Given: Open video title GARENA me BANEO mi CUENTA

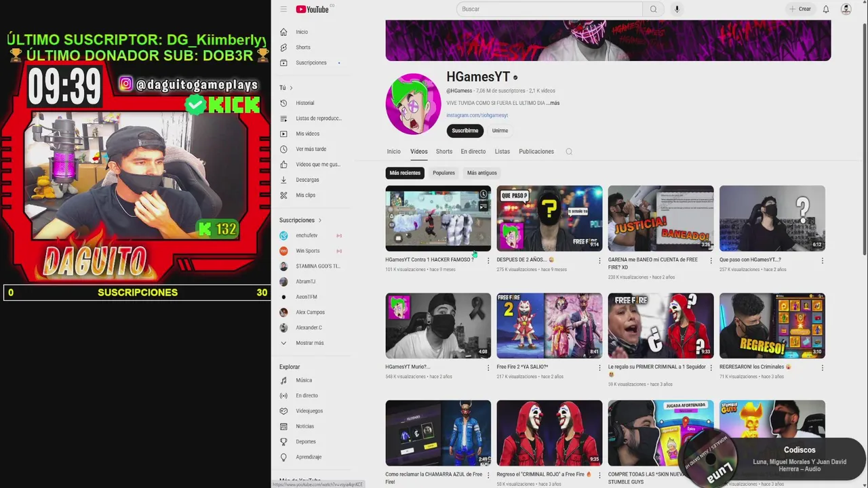Looking at the screenshot, I should 653,264.
